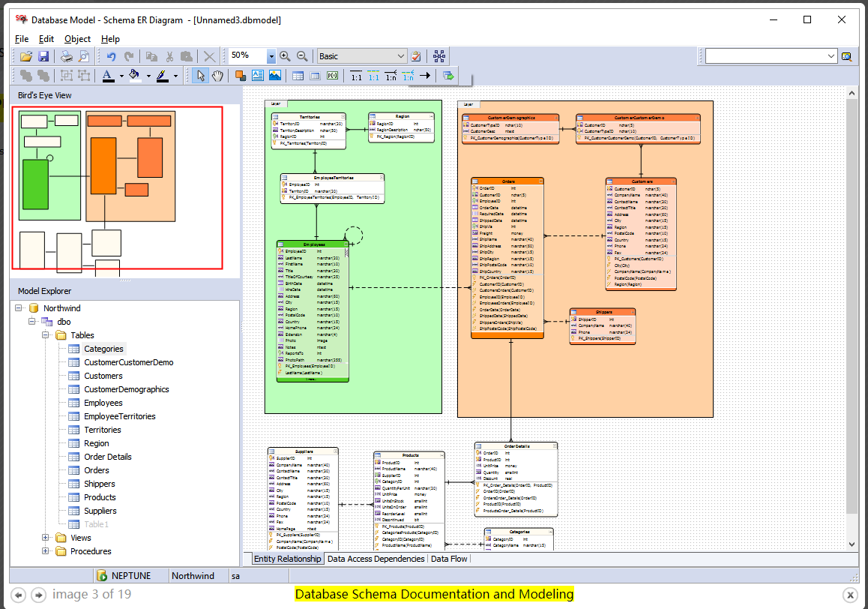Choose the solid 1:1 relationship tool
868x609 pixels.
357,76
